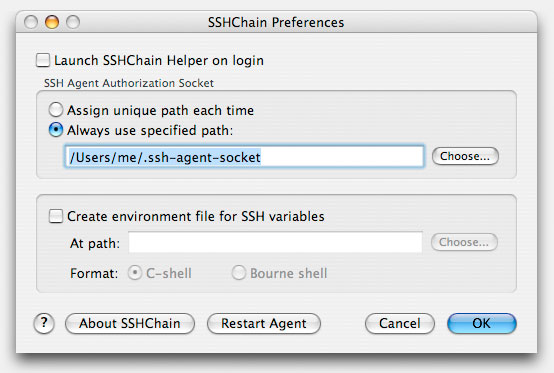Select C-shell format radio button
554x373 pixels.
coord(135,273)
